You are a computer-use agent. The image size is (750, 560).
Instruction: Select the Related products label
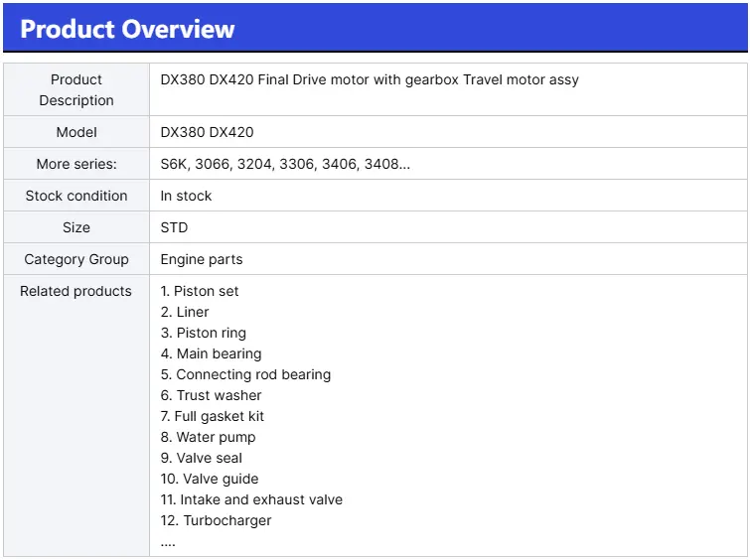pyautogui.click(x=75, y=291)
